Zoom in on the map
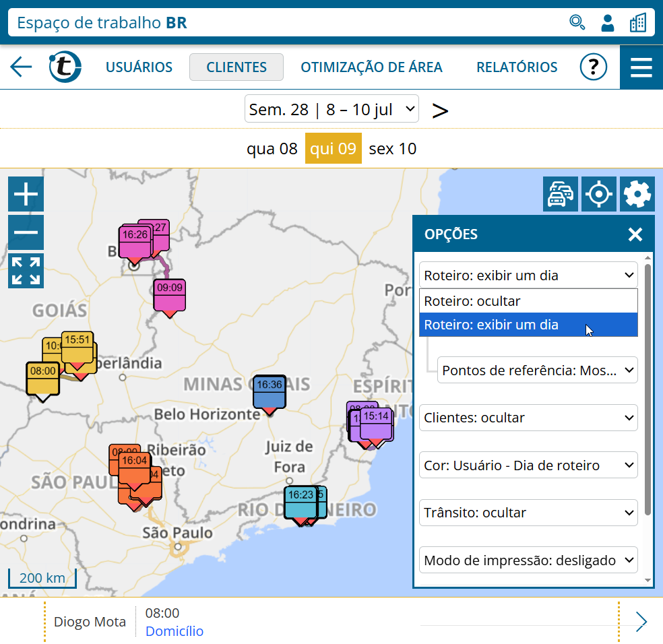The height and width of the screenshot is (644, 663). point(26,194)
